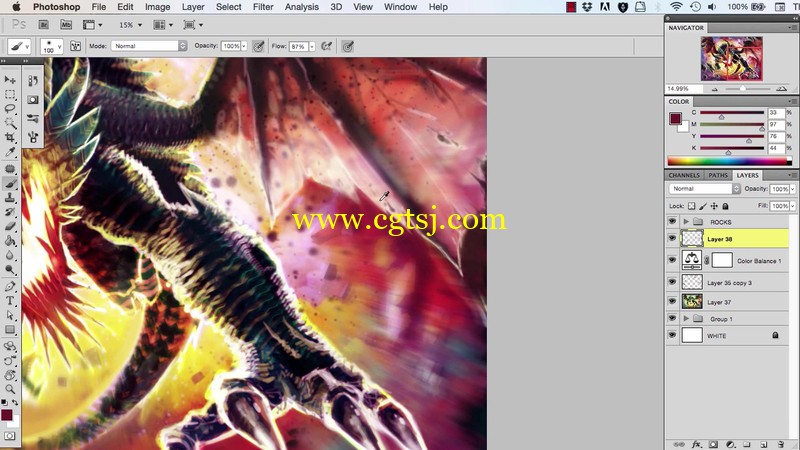Screen dimensions: 800x450
Task: Toggle tablet pressure controls opacity
Action: (259, 46)
